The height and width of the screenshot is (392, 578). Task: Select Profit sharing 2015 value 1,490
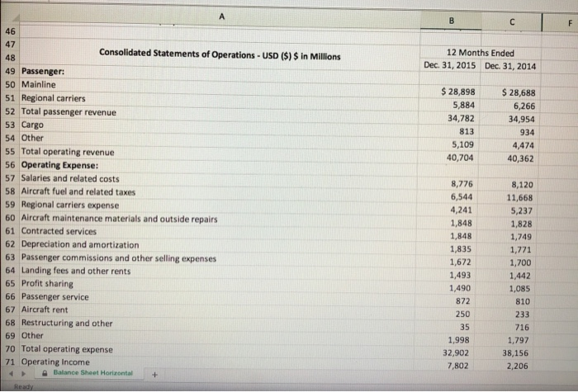pyautogui.click(x=460, y=288)
